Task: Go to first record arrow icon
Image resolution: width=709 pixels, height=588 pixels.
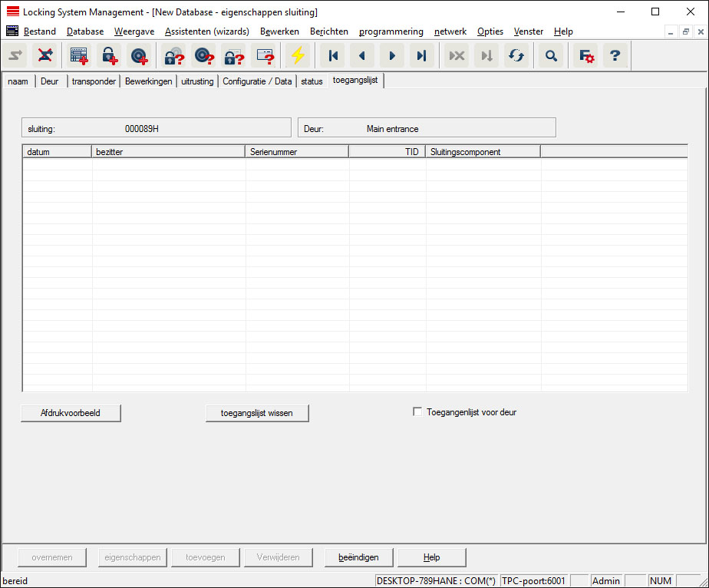Action: click(x=333, y=56)
